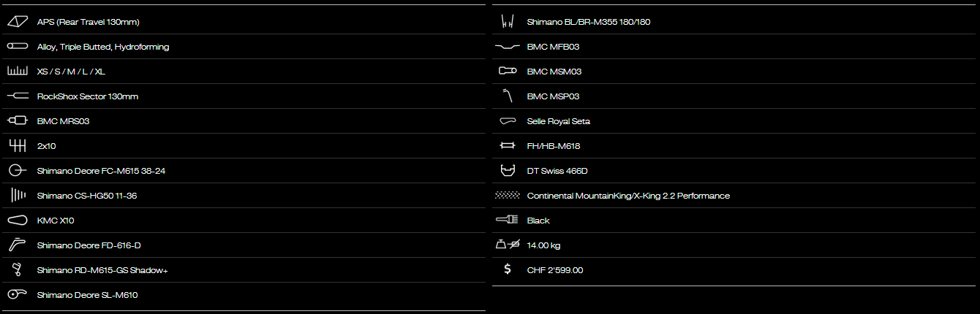The height and width of the screenshot is (314, 980).
Task: Click the gears icon beside 2x10
Action: (17, 146)
